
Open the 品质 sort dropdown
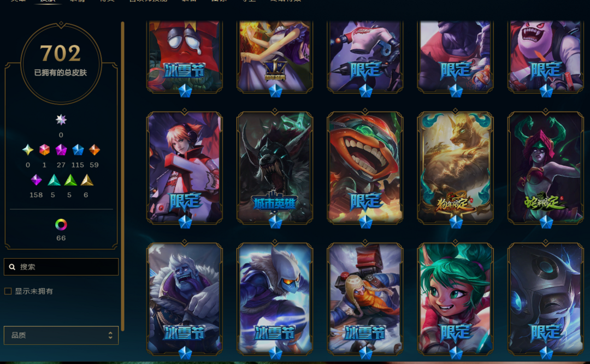(x=61, y=336)
